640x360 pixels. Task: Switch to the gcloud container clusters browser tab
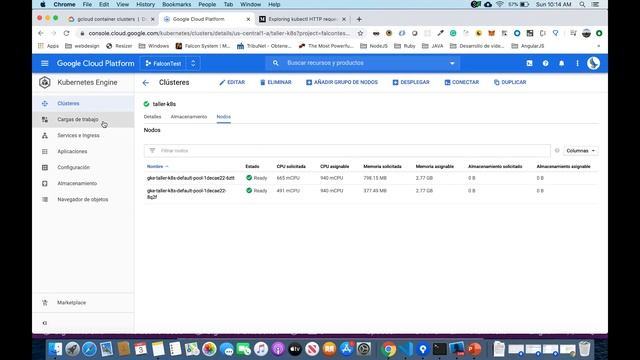(111, 19)
